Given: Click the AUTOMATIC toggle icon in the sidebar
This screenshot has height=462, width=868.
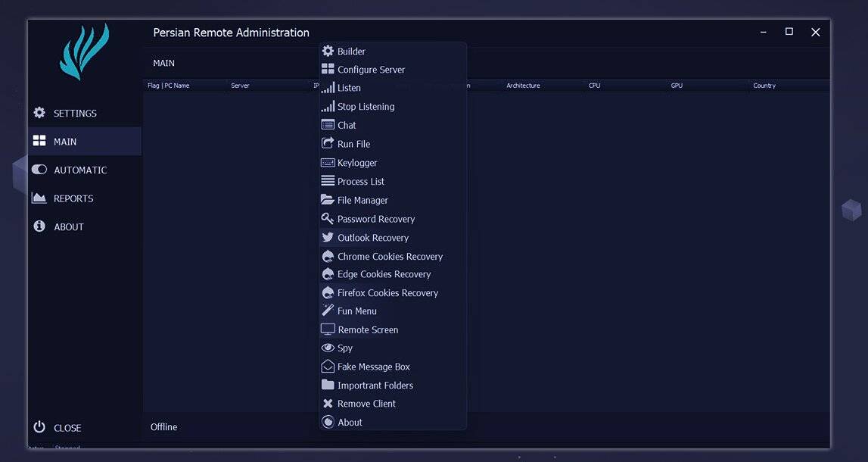Looking at the screenshot, I should click(39, 170).
